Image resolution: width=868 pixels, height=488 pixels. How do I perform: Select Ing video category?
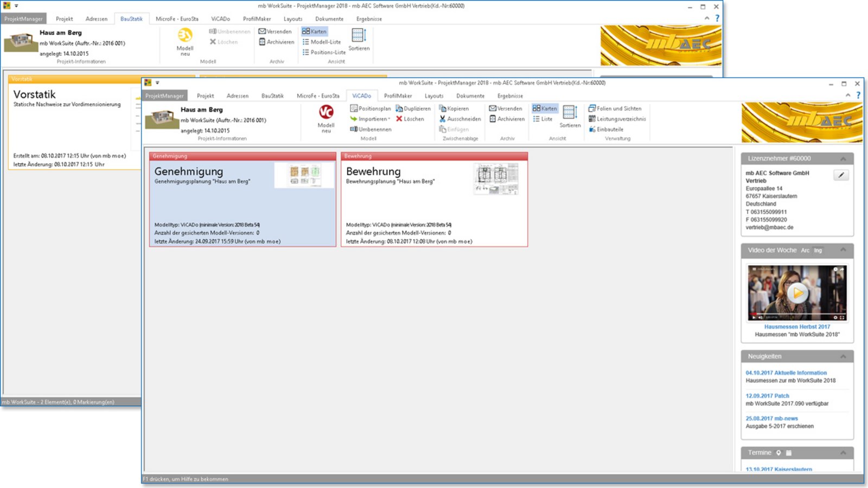[818, 251]
